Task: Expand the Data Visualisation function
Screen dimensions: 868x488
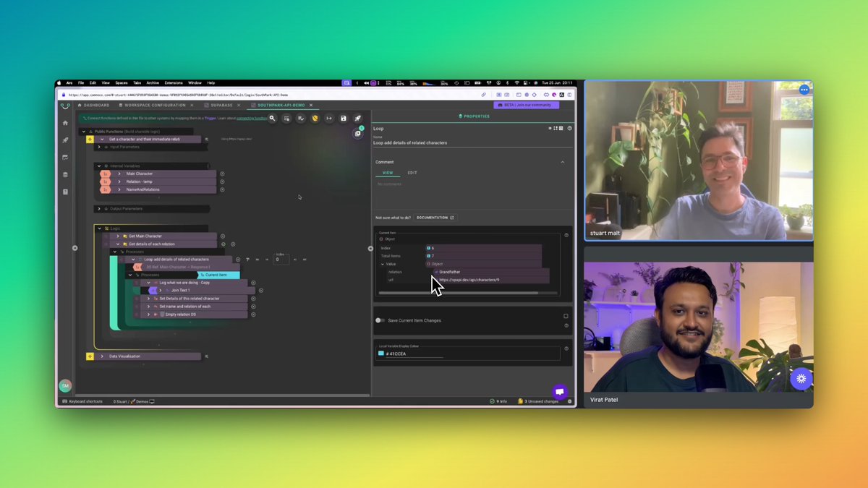Action: (102, 356)
